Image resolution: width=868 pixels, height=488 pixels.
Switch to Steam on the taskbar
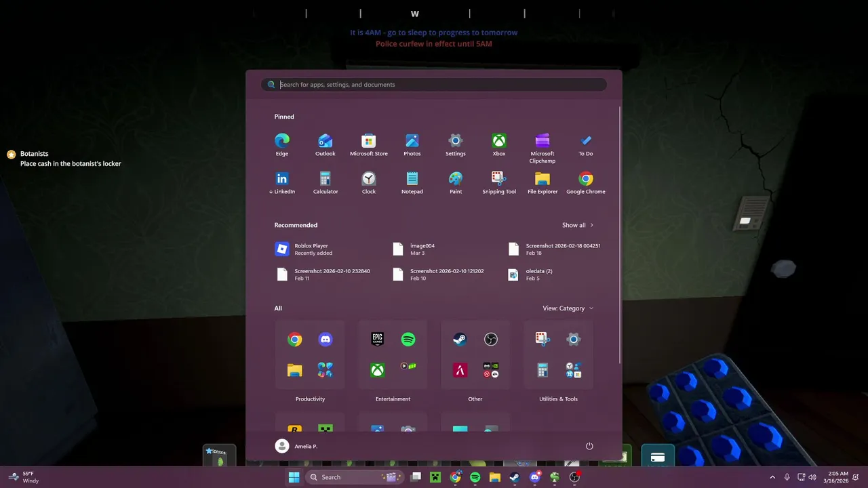515,477
